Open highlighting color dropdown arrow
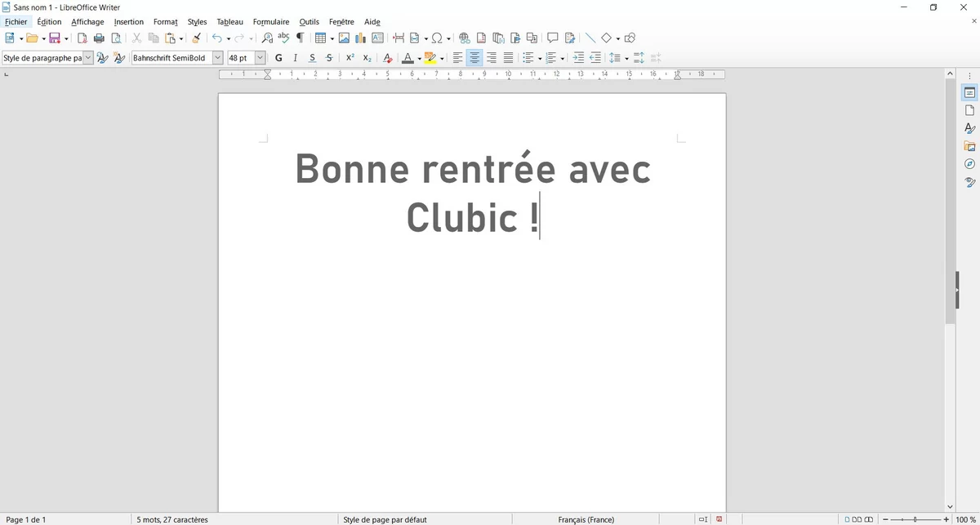 coord(442,59)
